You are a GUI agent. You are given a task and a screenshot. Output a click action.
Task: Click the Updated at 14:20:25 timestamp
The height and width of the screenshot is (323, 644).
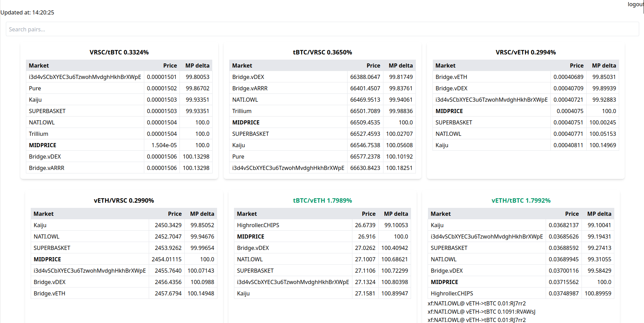click(28, 12)
